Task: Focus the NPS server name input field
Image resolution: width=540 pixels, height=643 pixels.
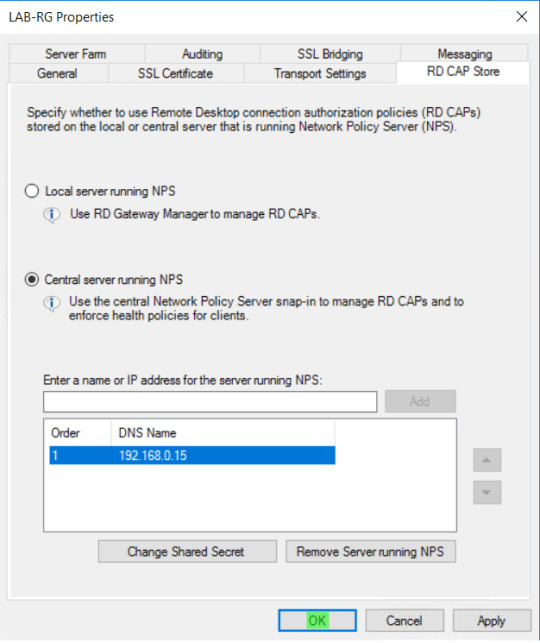Action: [x=210, y=402]
